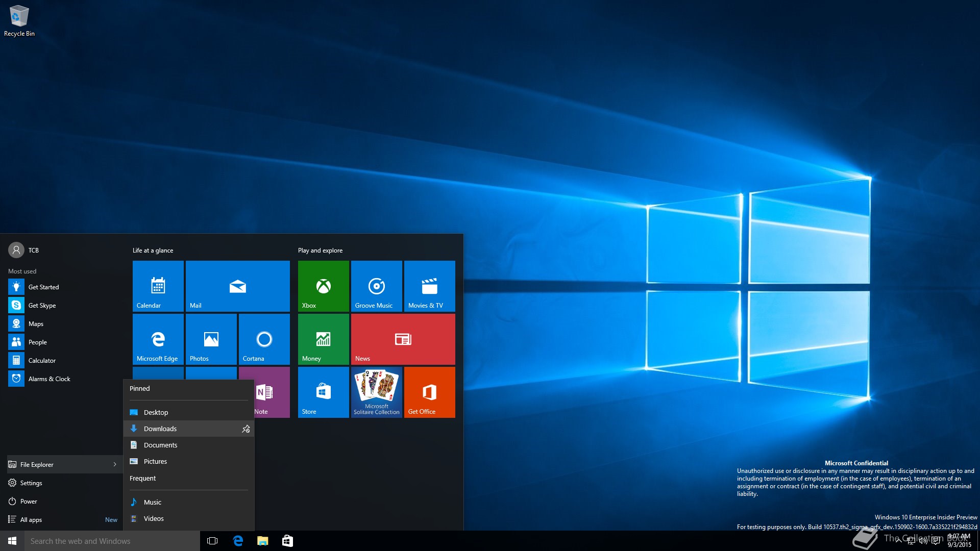This screenshot has height=551, width=980.
Task: Open the Money tile
Action: [324, 339]
